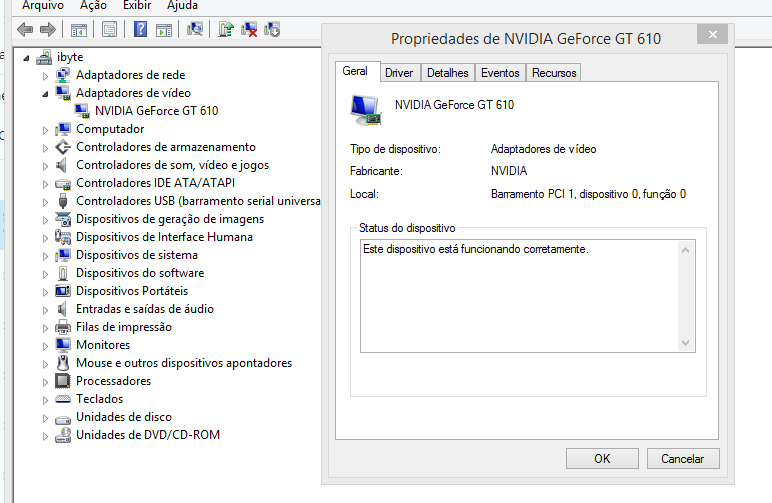Select the ibyte computer root icon

pyautogui.click(x=44, y=57)
